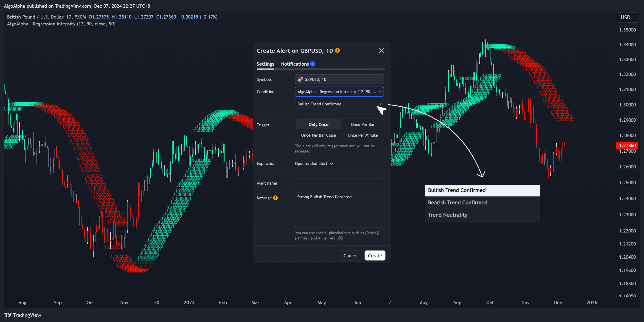This screenshot has width=644, height=322.
Task: Choose Bearish Trend Confirmed in the list
Action: click(x=482, y=203)
